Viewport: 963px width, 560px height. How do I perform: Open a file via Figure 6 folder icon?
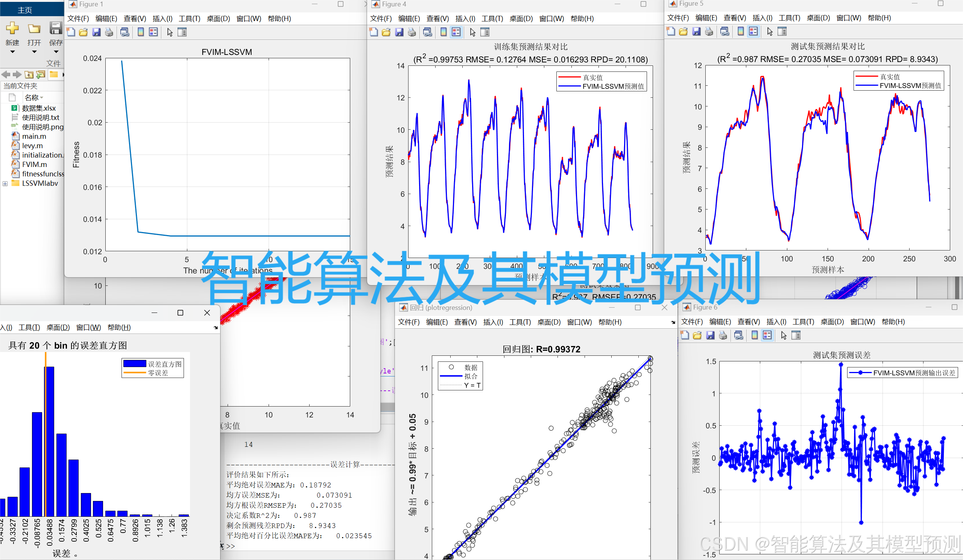pyautogui.click(x=697, y=335)
